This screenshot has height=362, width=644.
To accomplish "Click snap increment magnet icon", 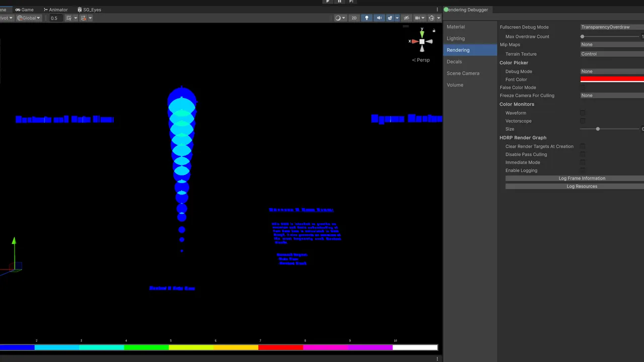I will [84, 18].
